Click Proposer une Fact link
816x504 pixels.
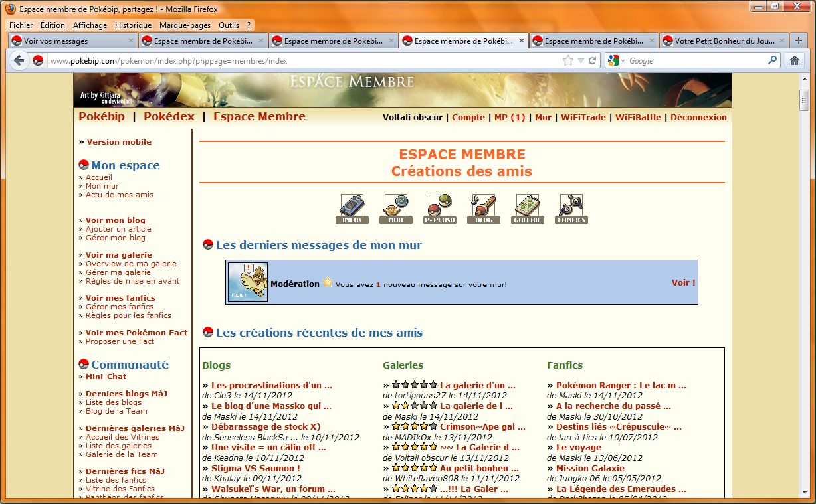[x=120, y=341]
